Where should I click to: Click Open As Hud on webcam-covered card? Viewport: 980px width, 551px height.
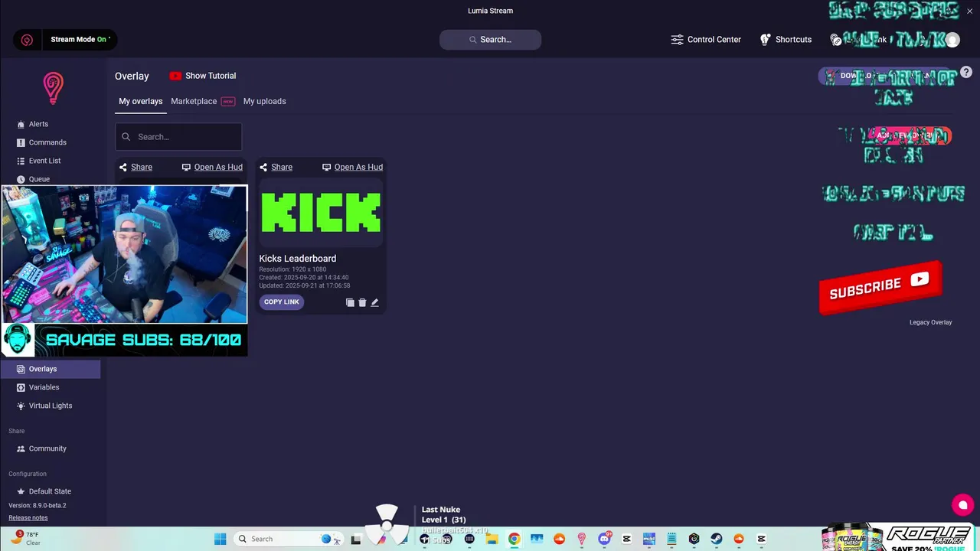212,167
